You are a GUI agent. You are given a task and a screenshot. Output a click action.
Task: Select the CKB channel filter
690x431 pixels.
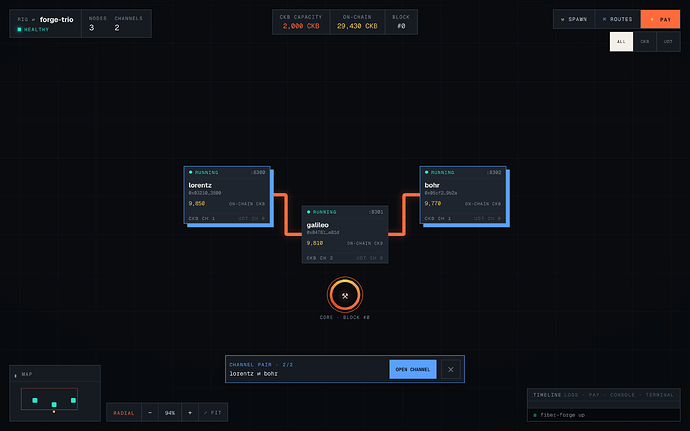pos(645,41)
